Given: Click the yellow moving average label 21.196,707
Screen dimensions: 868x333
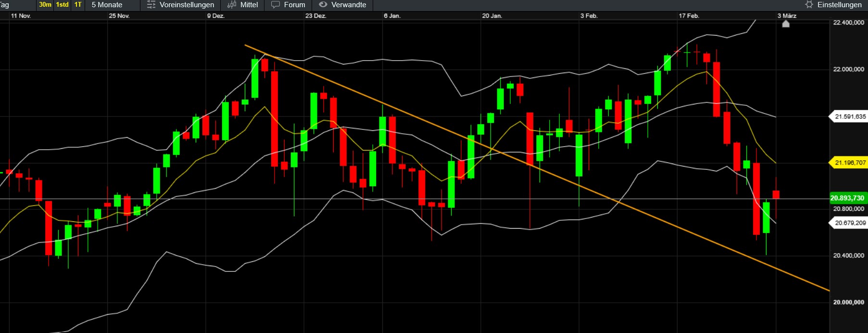Looking at the screenshot, I should [x=849, y=163].
